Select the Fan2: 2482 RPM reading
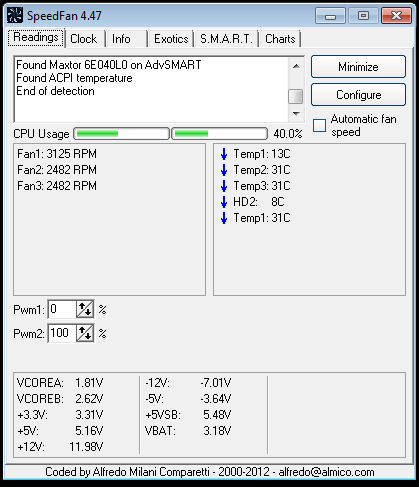 57,170
